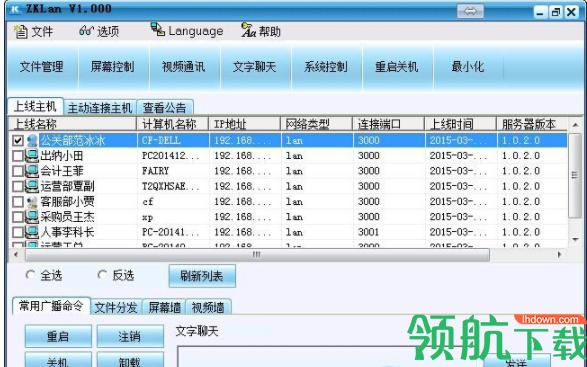Select the PC201412... computer name cell
Viewport: 587px width, 367px height.
pos(173,156)
